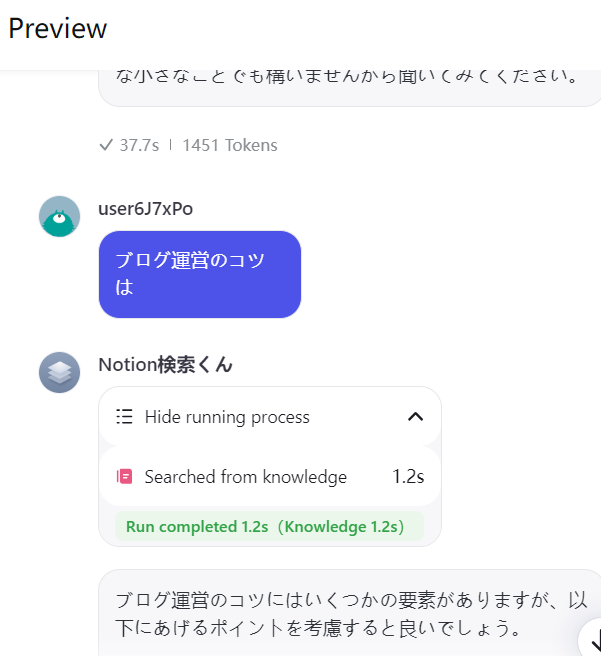Click the 1.2s duration of knowledge search
Screen dimensions: 601x656
408,477
